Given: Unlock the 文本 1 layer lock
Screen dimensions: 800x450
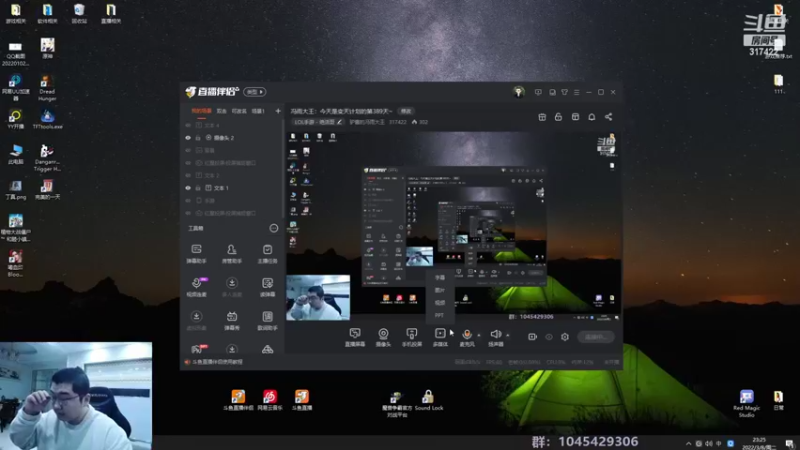Looking at the screenshot, I should (x=198, y=188).
